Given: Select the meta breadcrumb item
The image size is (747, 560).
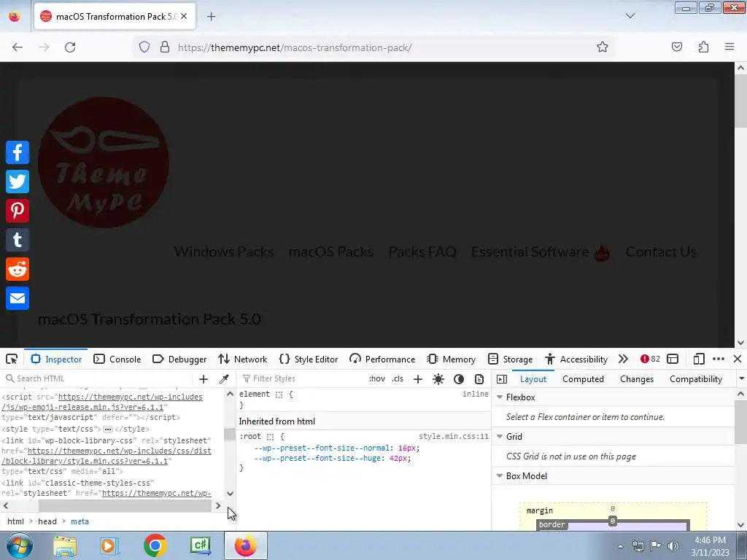Looking at the screenshot, I should tap(80, 521).
